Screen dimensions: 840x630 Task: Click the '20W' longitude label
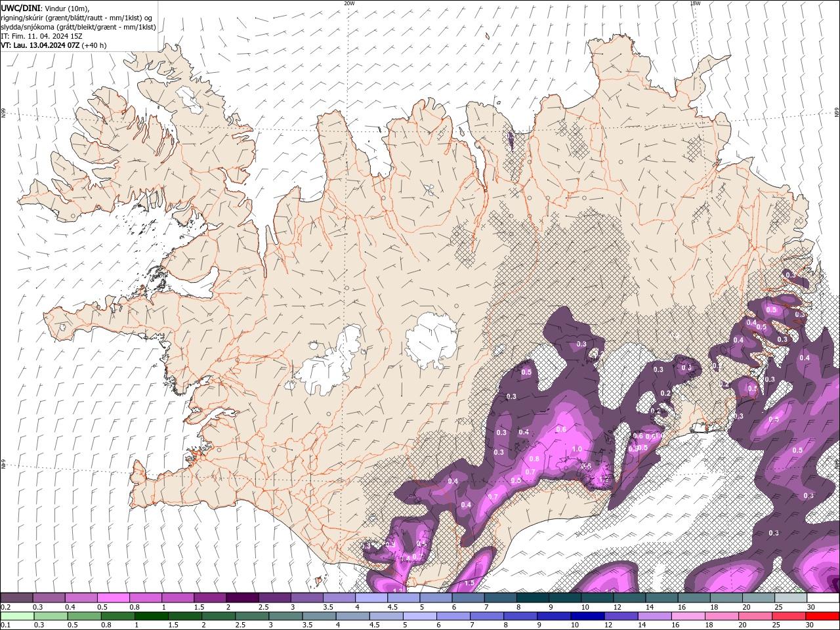[x=349, y=3]
